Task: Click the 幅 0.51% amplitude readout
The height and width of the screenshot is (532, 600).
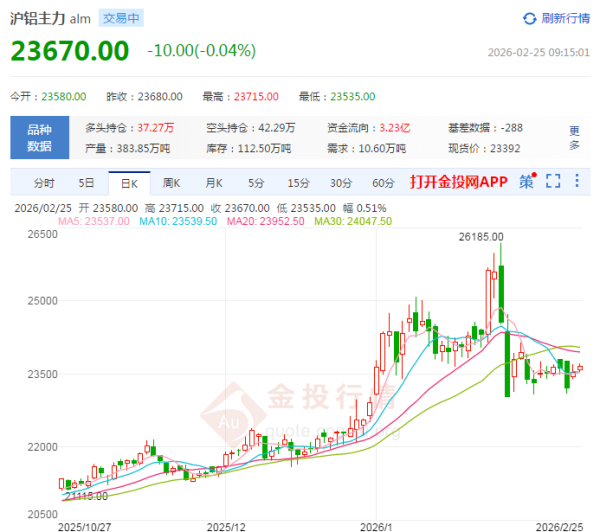Action: 364,208
